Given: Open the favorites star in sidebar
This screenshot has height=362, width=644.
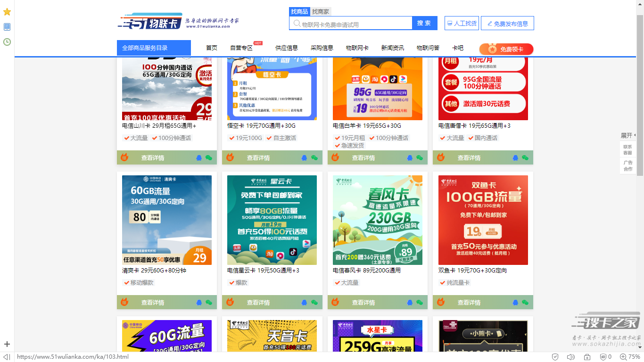Looking at the screenshot, I should pyautogui.click(x=7, y=12).
